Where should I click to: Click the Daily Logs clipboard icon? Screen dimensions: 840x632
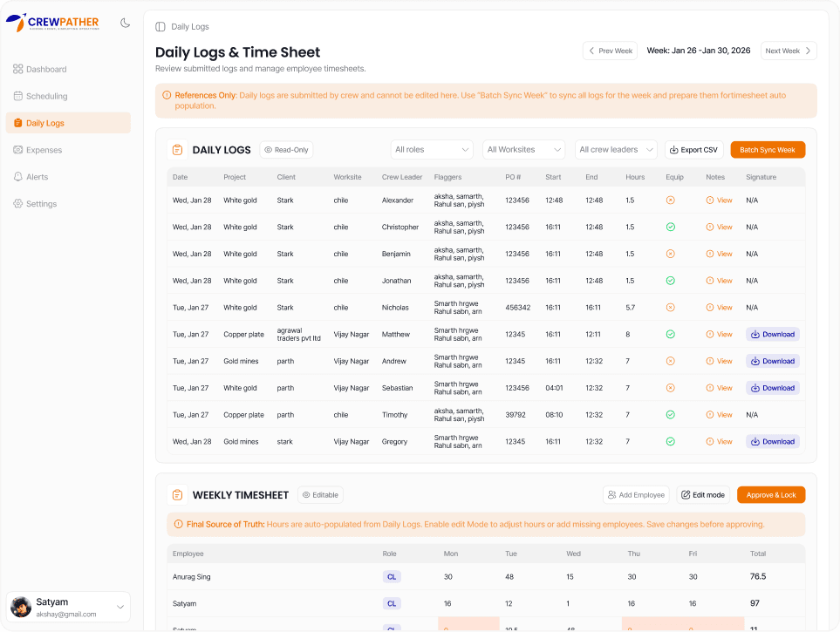point(177,150)
